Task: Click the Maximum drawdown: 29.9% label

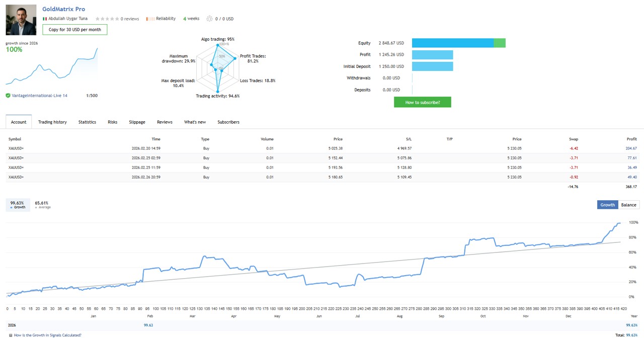Action: point(179,58)
